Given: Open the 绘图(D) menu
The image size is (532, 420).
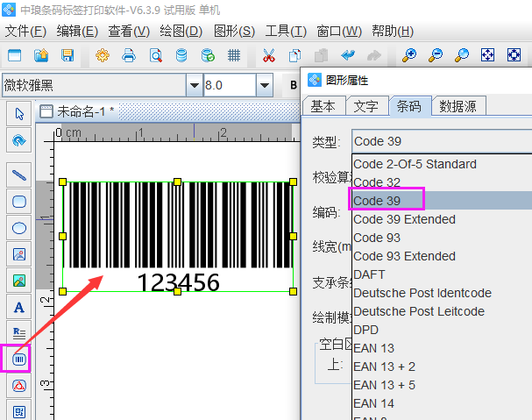Looking at the screenshot, I should [181, 31].
